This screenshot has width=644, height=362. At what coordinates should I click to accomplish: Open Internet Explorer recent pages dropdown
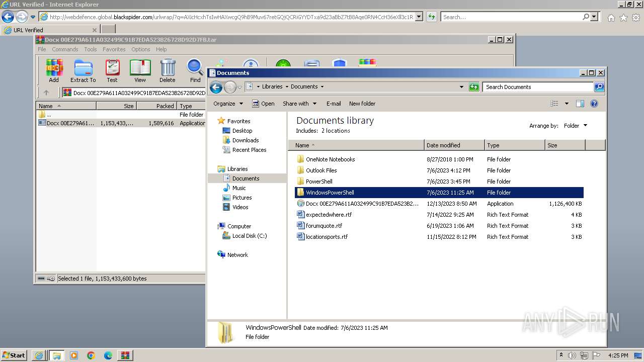click(33, 17)
